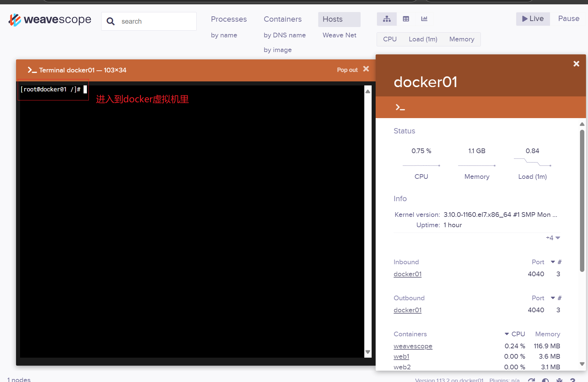Click the Memory sparkline in Status
The image size is (588, 382).
[x=477, y=165]
